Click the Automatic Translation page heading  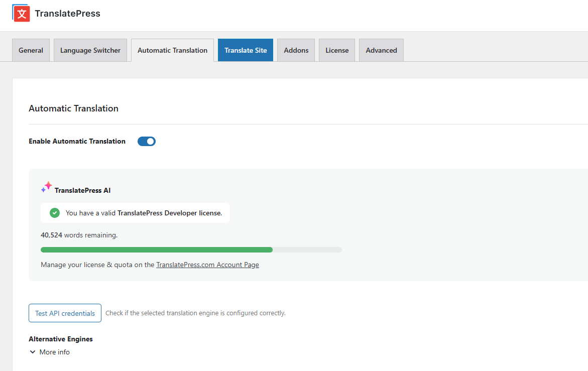click(x=73, y=108)
